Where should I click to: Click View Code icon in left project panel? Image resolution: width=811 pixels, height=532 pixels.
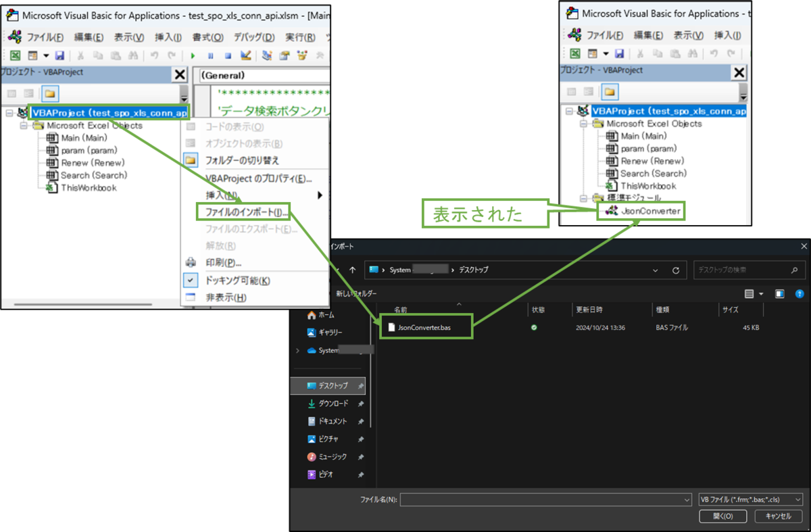(10, 93)
